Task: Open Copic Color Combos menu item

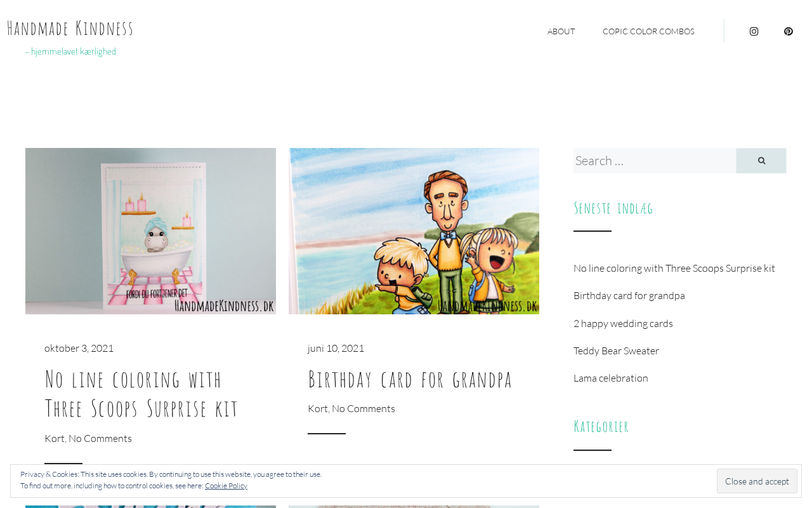Action: click(x=648, y=31)
